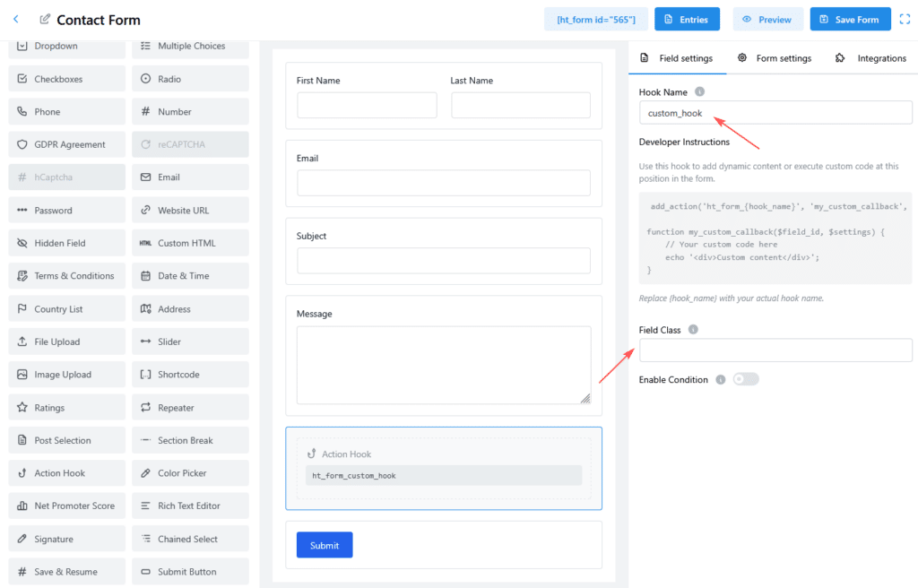Add a Signature field from sidebar
Screen dimensions: 918x588
coord(67,539)
